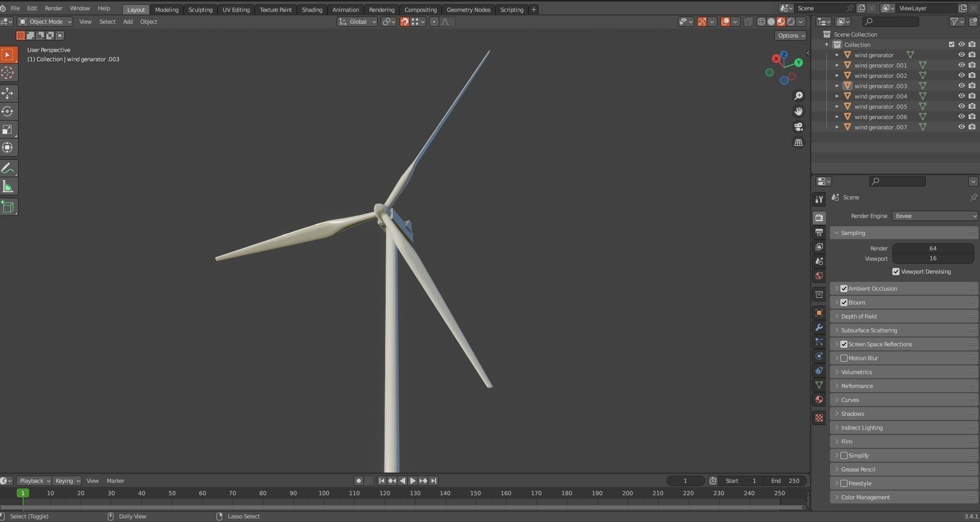Open the Playback popover
Image resolution: width=980 pixels, height=522 pixels.
click(x=34, y=481)
